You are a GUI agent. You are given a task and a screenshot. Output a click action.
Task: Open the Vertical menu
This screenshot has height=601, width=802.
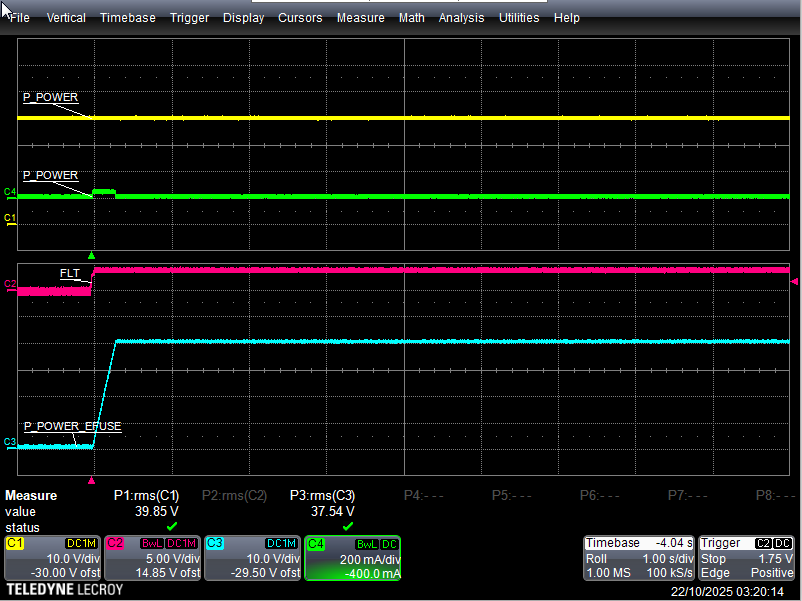coord(66,18)
